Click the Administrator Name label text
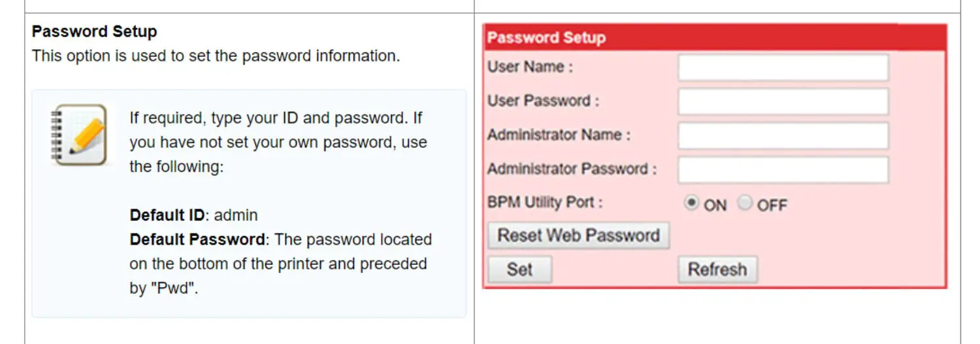The width and height of the screenshot is (980, 344). [x=559, y=135]
